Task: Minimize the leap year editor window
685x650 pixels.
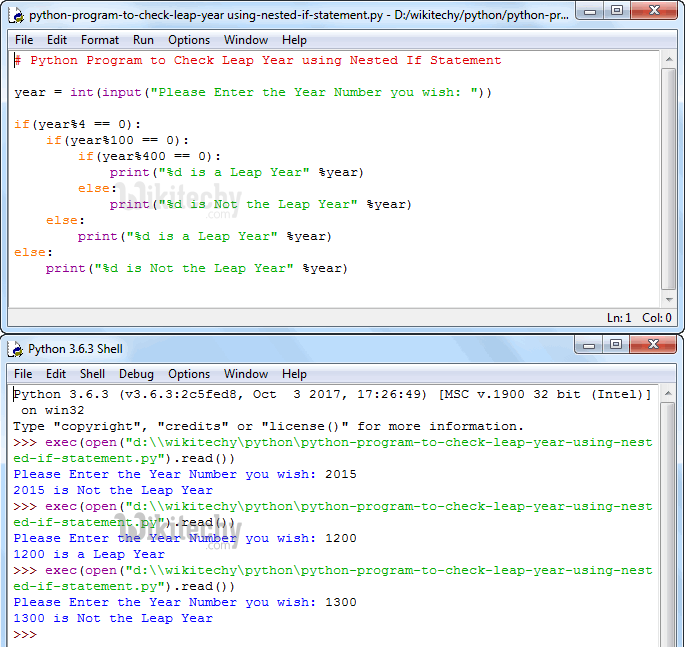Action: (589, 12)
